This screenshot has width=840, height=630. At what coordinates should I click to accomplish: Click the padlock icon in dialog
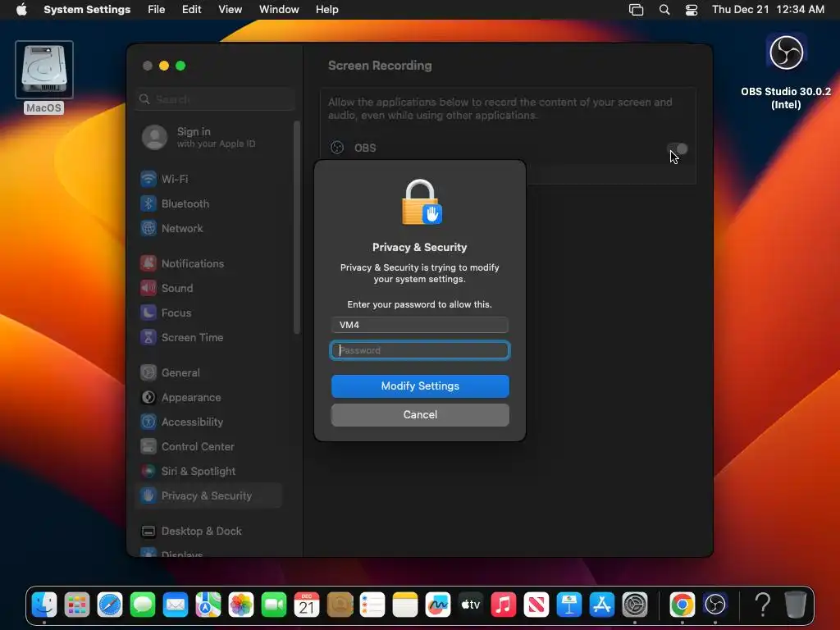[x=421, y=202]
